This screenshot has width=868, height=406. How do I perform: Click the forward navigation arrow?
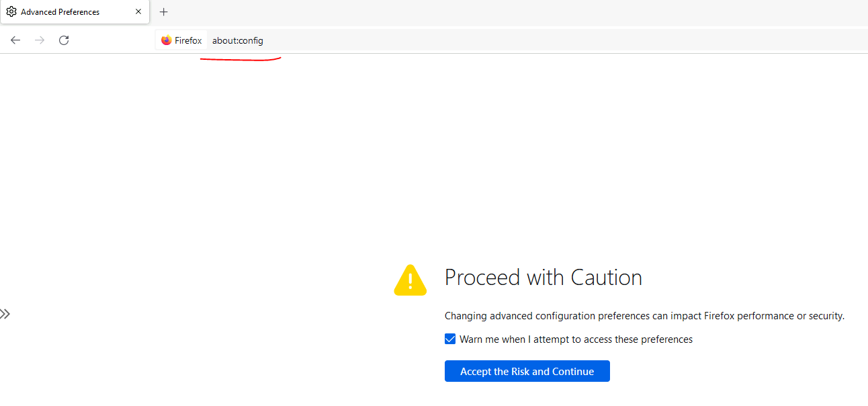[x=40, y=40]
